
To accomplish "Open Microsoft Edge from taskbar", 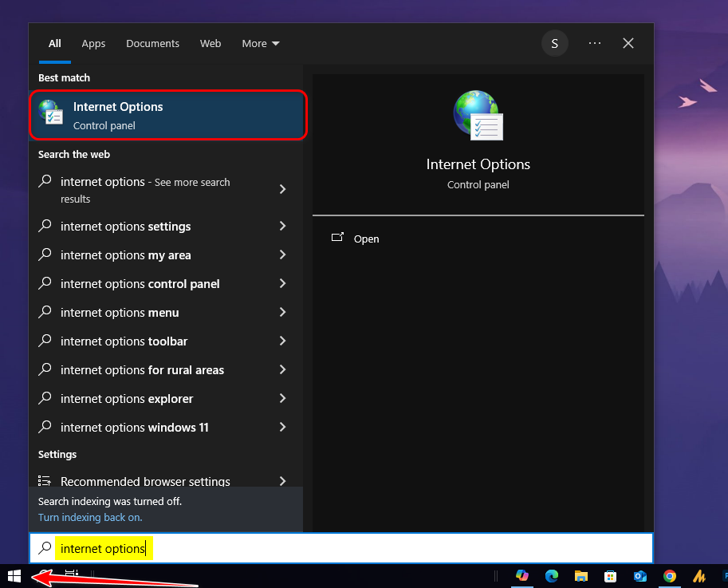I will point(552,576).
